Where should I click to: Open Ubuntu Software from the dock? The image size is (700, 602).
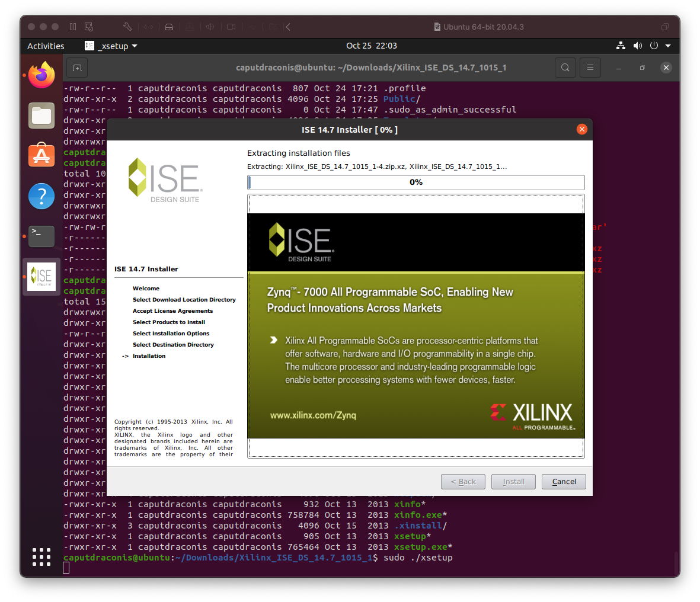[x=41, y=155]
